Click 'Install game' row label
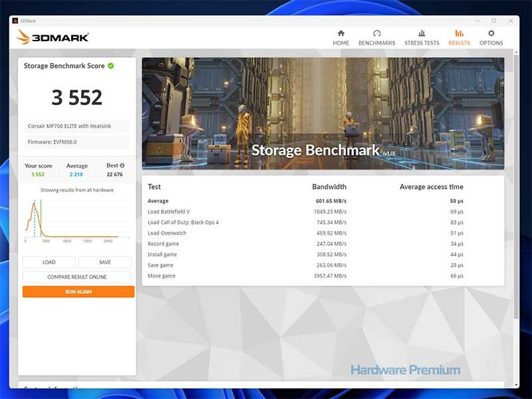Image resolution: width=532 pixels, height=399 pixels. coord(162,255)
